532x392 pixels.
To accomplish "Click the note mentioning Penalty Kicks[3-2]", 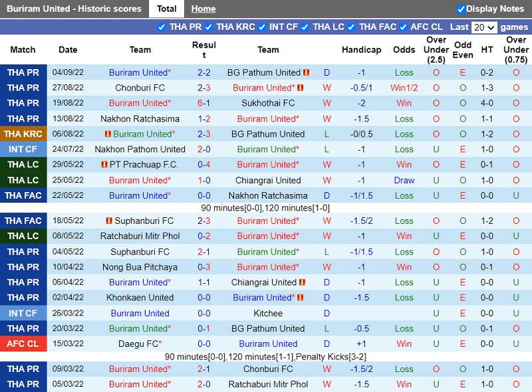I will coord(265,357).
